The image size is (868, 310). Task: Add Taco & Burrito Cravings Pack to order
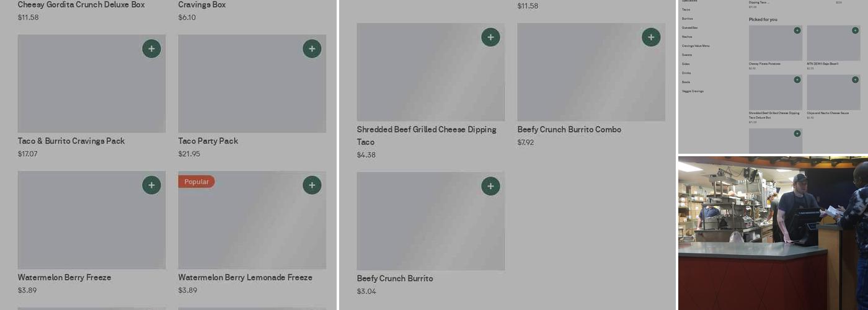pyautogui.click(x=151, y=49)
